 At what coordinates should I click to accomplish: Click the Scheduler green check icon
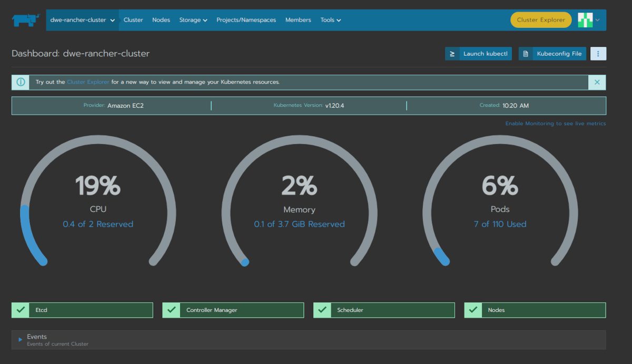[x=322, y=310]
